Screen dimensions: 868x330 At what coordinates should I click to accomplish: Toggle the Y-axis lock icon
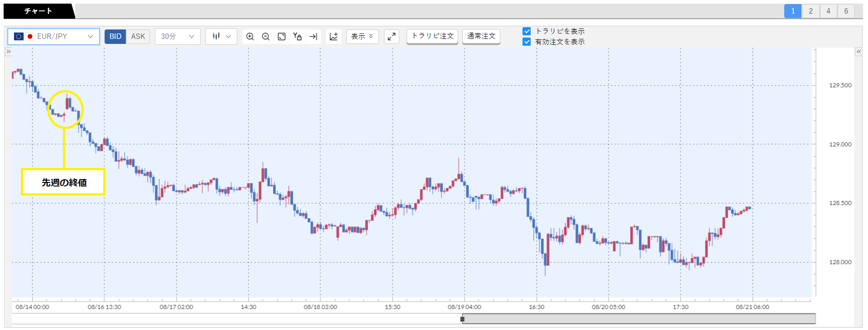coord(297,37)
